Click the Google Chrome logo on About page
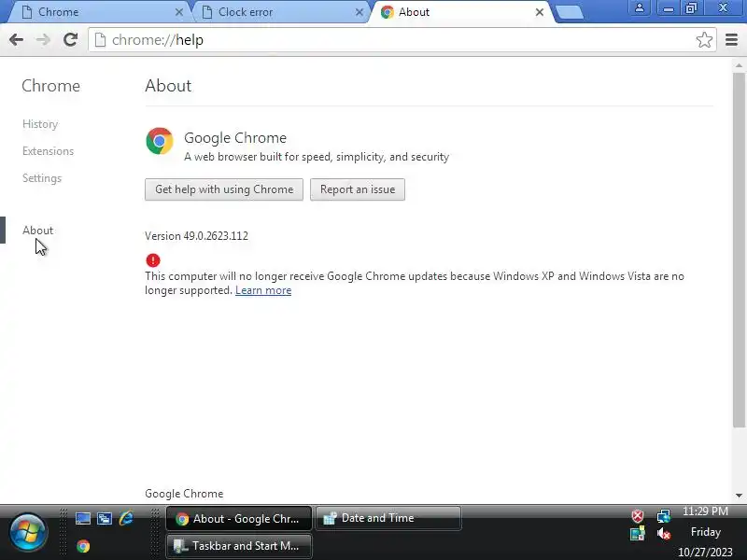Screen dimensions: 747x560 point(160,141)
